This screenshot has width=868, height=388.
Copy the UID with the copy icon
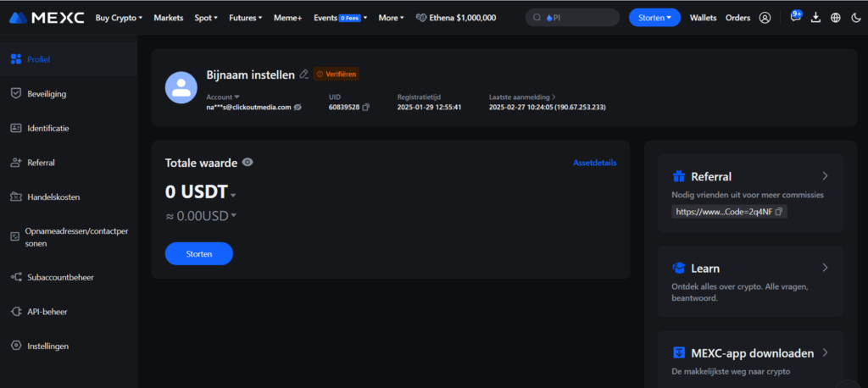[365, 108]
